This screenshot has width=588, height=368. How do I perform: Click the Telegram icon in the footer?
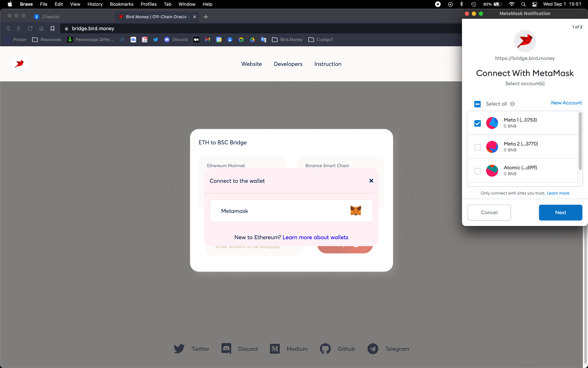373,349
